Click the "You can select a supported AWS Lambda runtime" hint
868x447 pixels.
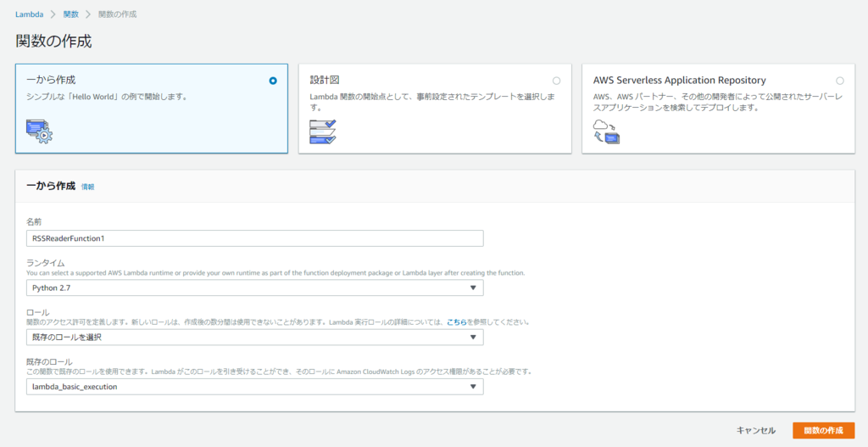click(275, 272)
